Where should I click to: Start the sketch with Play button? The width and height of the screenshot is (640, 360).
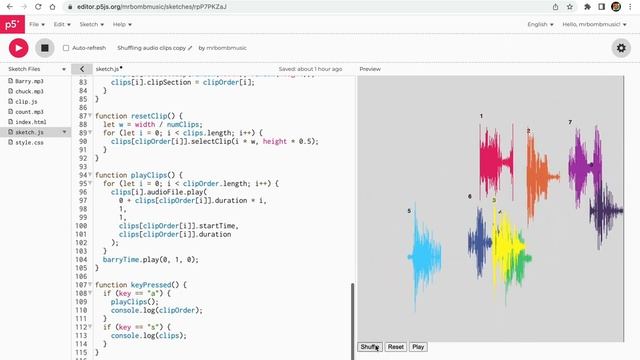[x=19, y=48]
